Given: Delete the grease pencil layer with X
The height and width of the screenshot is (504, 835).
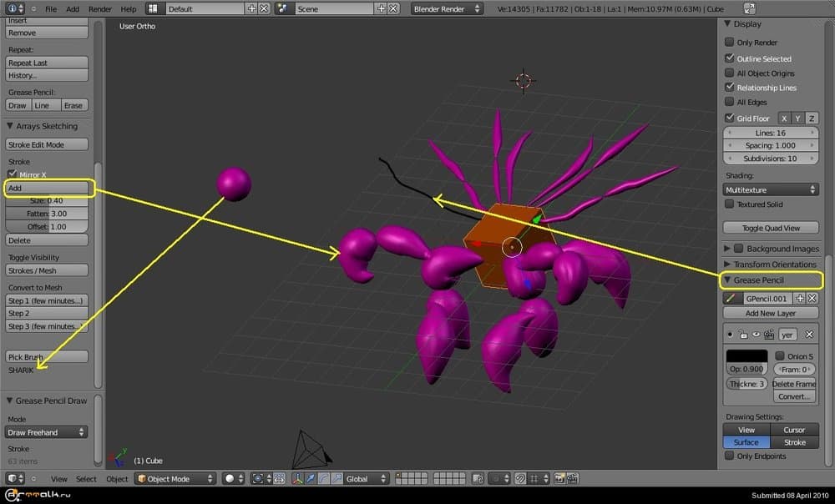Looking at the screenshot, I should pyautogui.click(x=808, y=335).
